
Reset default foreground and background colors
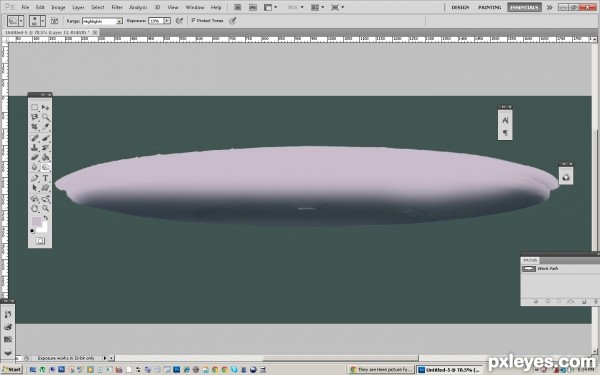[33, 231]
